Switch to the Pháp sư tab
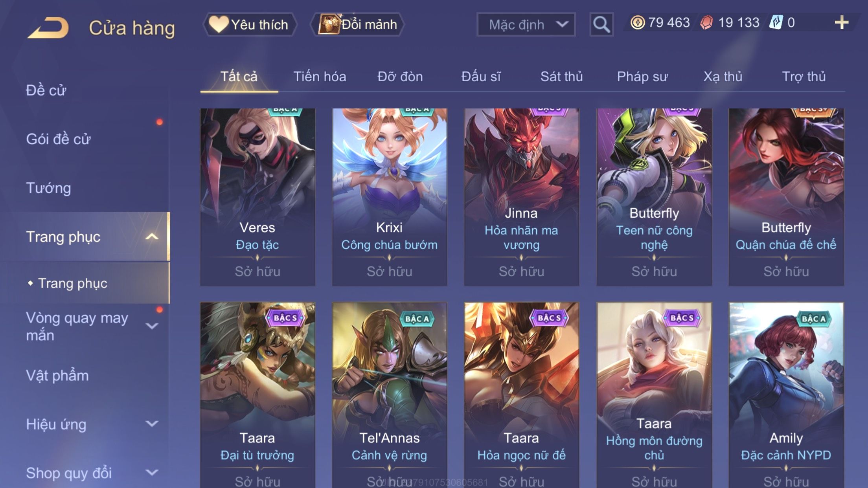 642,76
